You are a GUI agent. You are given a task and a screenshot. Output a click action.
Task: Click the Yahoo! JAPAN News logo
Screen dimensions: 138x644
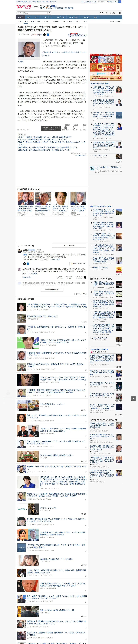click(x=27, y=7)
